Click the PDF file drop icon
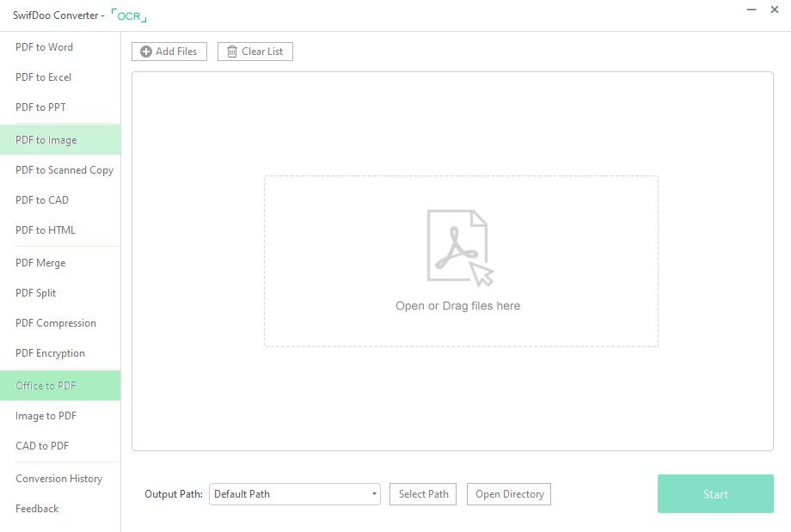Screen dimensions: 791x532 tap(461, 248)
